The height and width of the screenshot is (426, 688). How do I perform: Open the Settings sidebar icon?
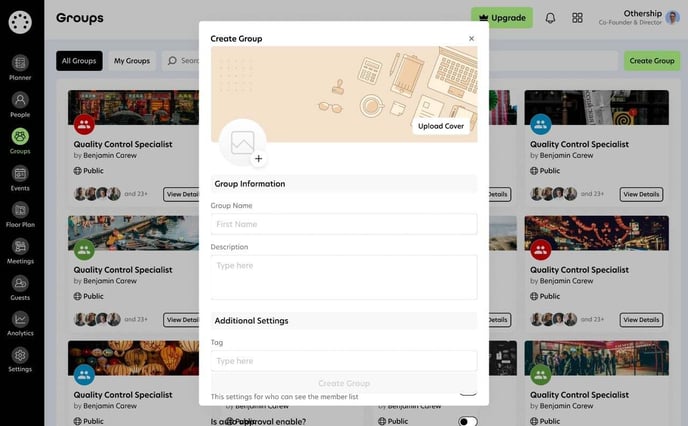point(20,355)
